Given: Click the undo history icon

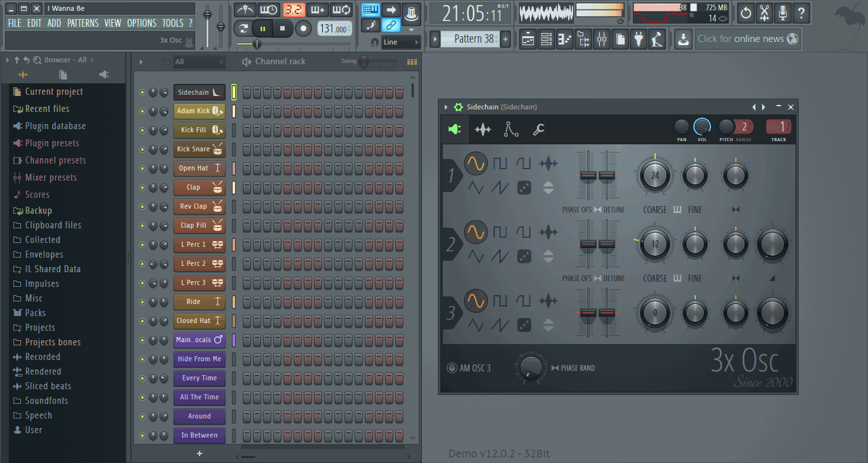Looking at the screenshot, I should (745, 12).
